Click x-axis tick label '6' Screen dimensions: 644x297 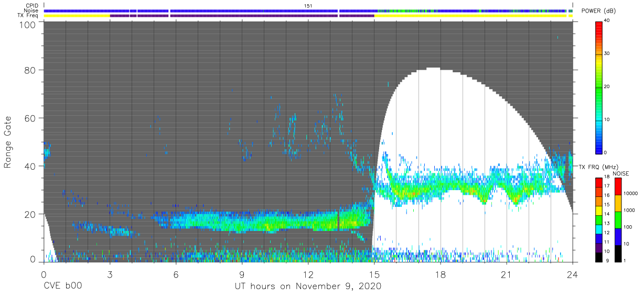click(176, 274)
